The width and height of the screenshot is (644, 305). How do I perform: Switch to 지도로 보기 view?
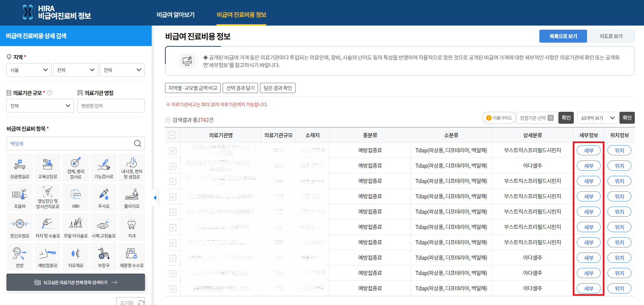(x=611, y=36)
